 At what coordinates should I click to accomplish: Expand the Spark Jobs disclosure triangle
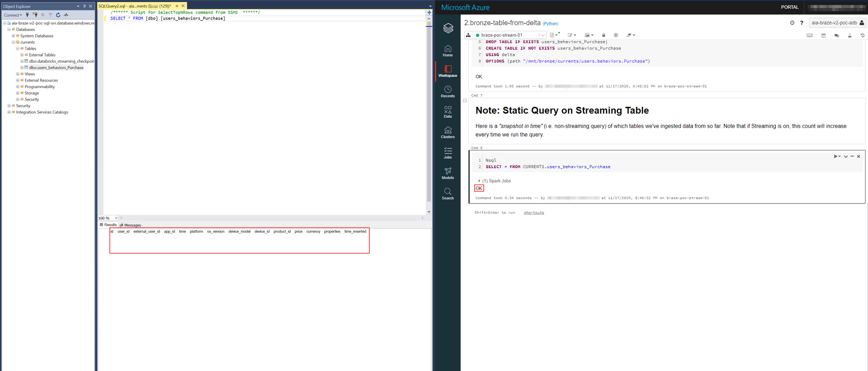point(479,181)
